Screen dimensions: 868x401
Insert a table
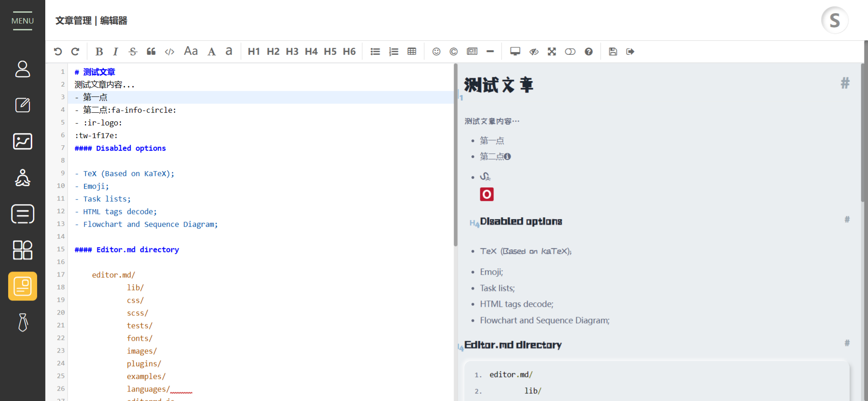pos(412,52)
